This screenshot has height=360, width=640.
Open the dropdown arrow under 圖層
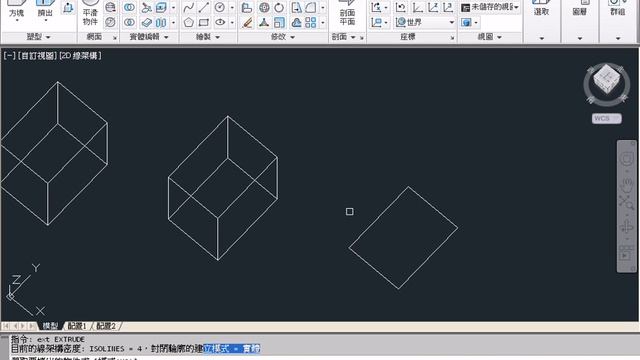coord(580,38)
